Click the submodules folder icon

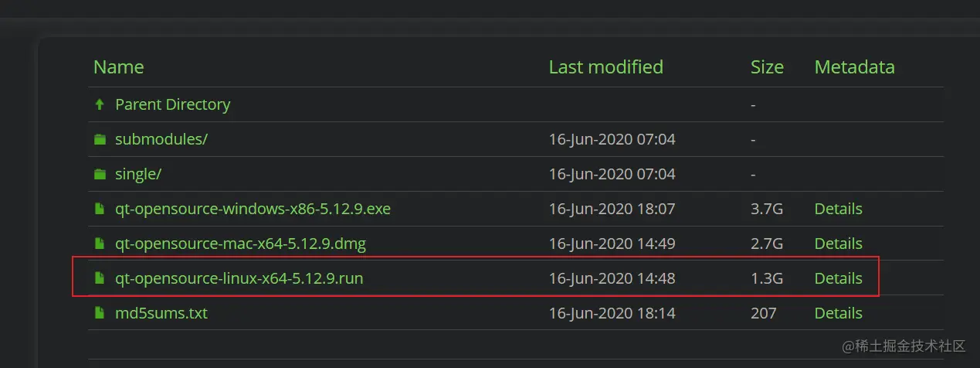(100, 139)
